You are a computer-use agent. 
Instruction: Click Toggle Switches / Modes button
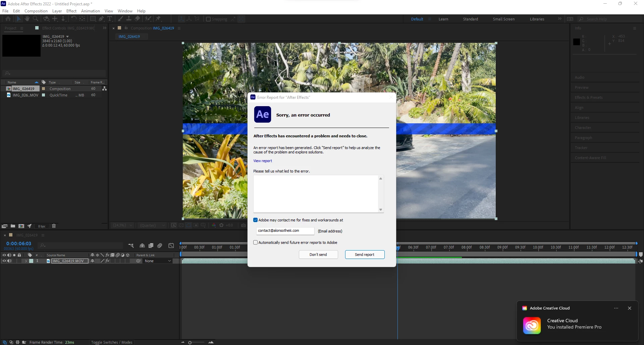(112, 342)
